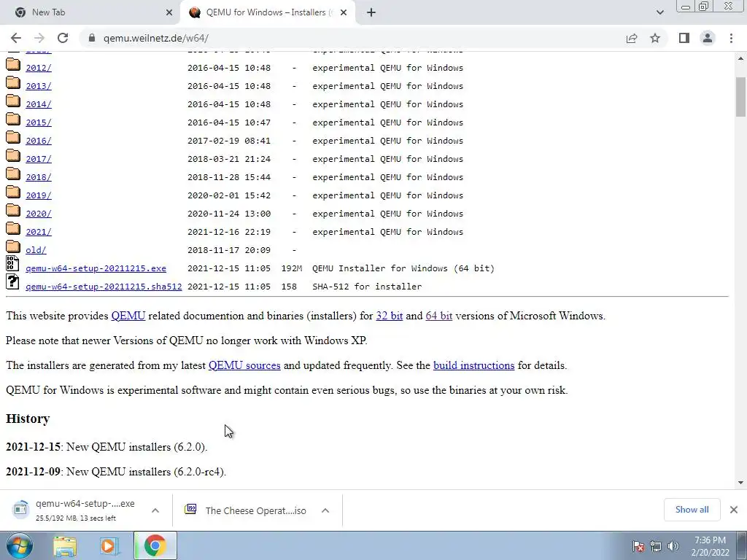Screen dimensions: 747x560
Task: Click the folder icon beside 2012/
Action: pos(13,65)
